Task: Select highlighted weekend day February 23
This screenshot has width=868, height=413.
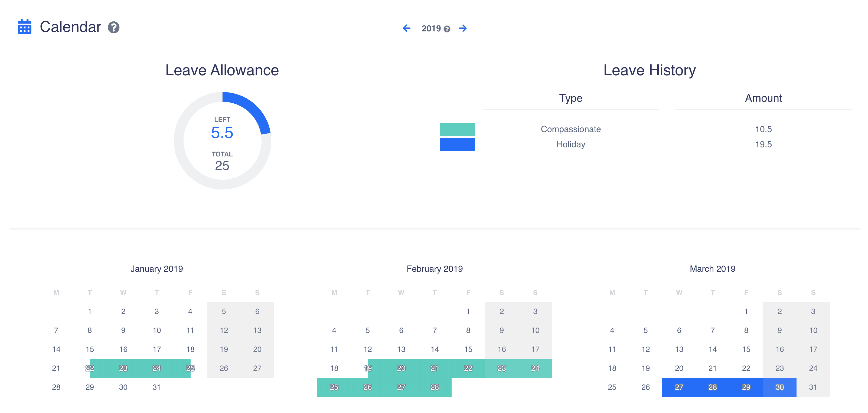Action: [502, 368]
